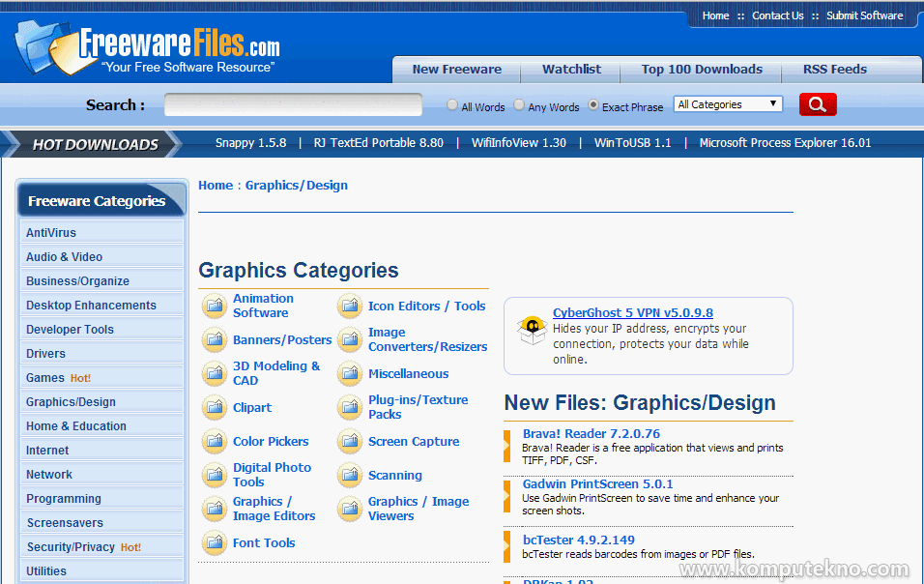Click the FreewareFiles.com logo
Image resolution: width=924 pixels, height=584 pixels.
(147, 47)
